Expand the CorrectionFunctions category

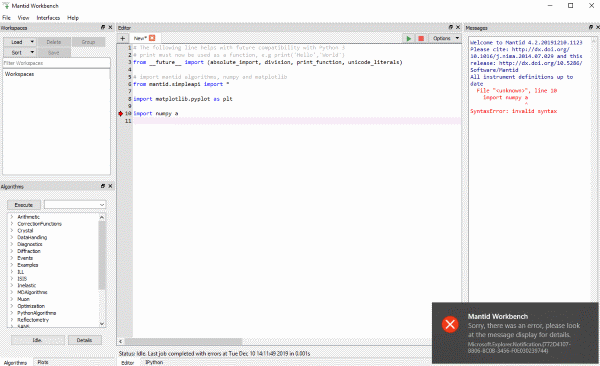click(12, 224)
